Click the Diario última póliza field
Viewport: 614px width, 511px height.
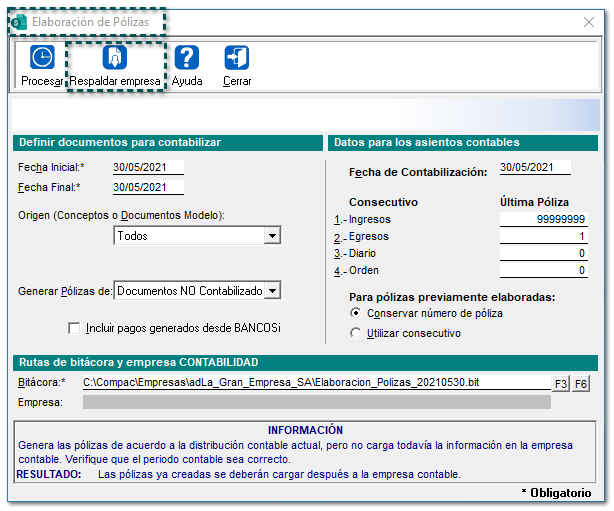tap(544, 253)
